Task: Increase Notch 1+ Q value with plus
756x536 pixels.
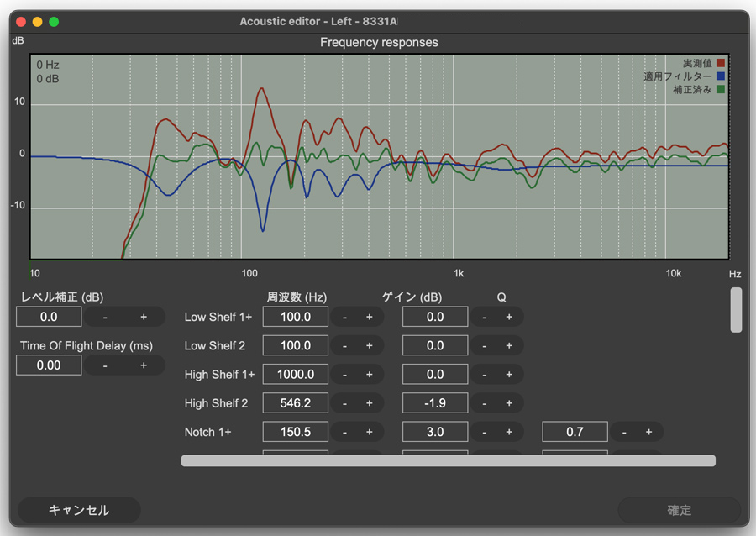Action: [x=649, y=432]
